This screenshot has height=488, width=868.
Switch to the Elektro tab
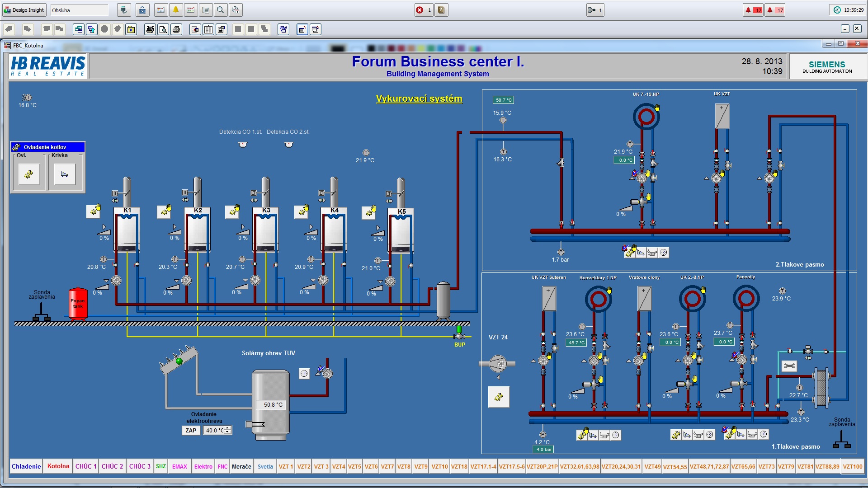tap(203, 466)
